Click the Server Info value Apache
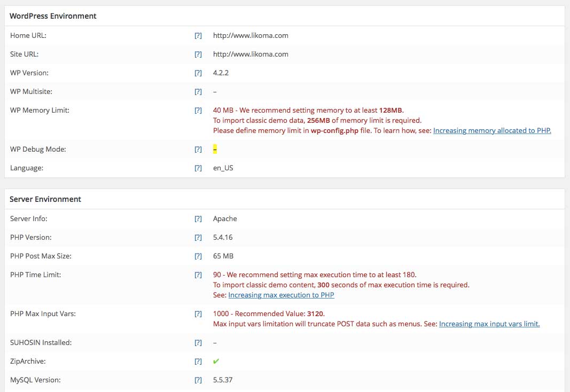570x392 pixels. 225,219
